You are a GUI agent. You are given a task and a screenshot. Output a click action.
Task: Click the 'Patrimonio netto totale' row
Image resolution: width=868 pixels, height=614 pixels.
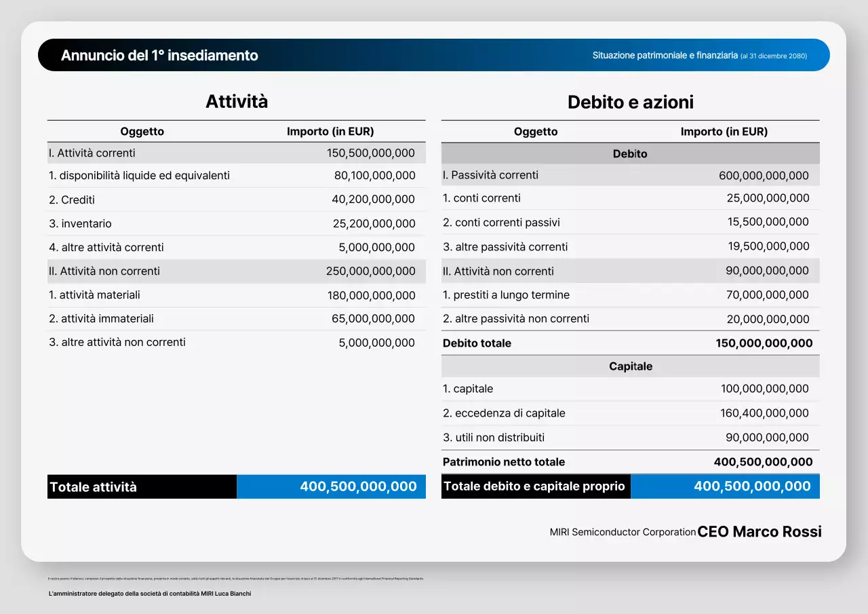point(630,461)
